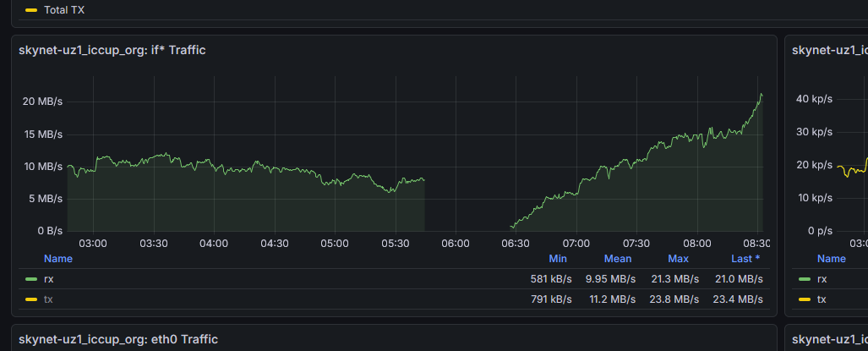Click the 08:30 time axis label
Viewport: 868px width, 351px height.
[x=756, y=244]
